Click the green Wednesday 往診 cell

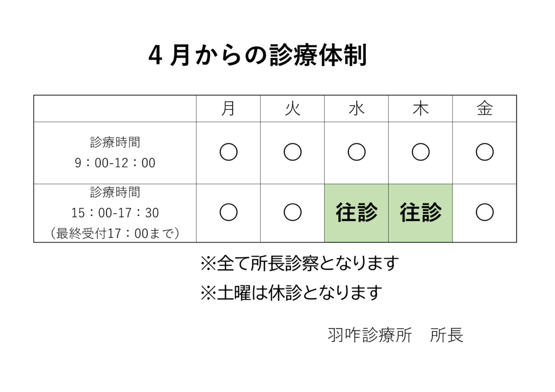(357, 213)
